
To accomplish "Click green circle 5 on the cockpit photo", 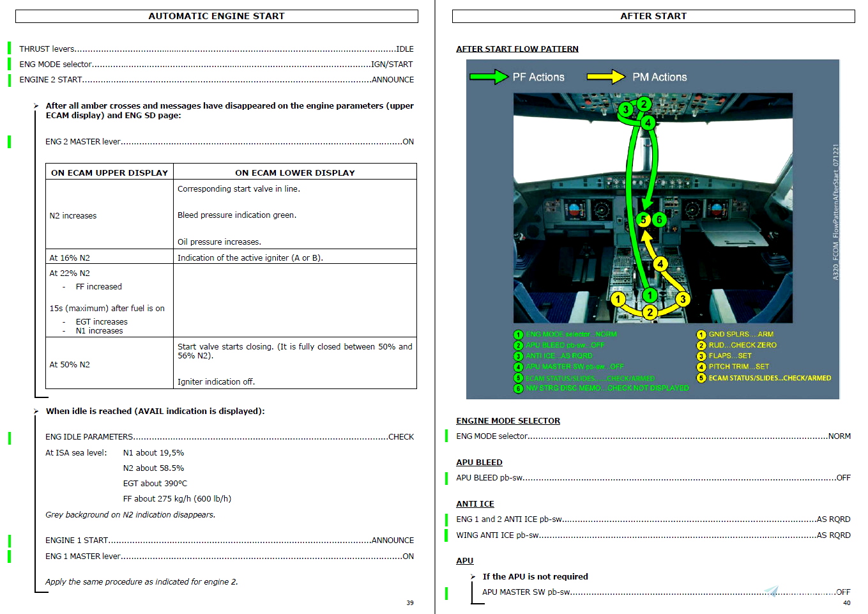I will click(x=644, y=220).
